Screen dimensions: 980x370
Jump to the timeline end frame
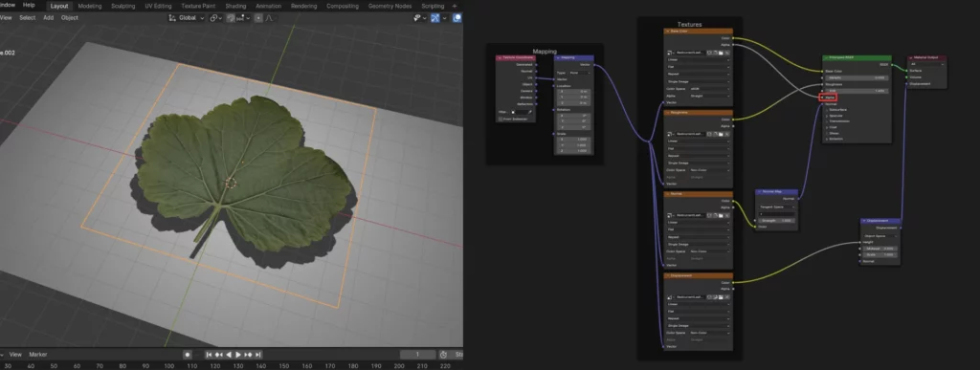point(257,355)
